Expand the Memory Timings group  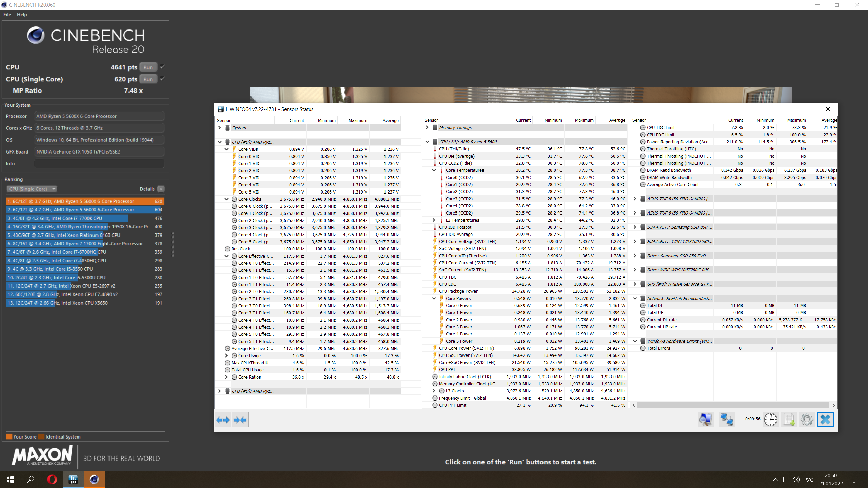click(427, 127)
